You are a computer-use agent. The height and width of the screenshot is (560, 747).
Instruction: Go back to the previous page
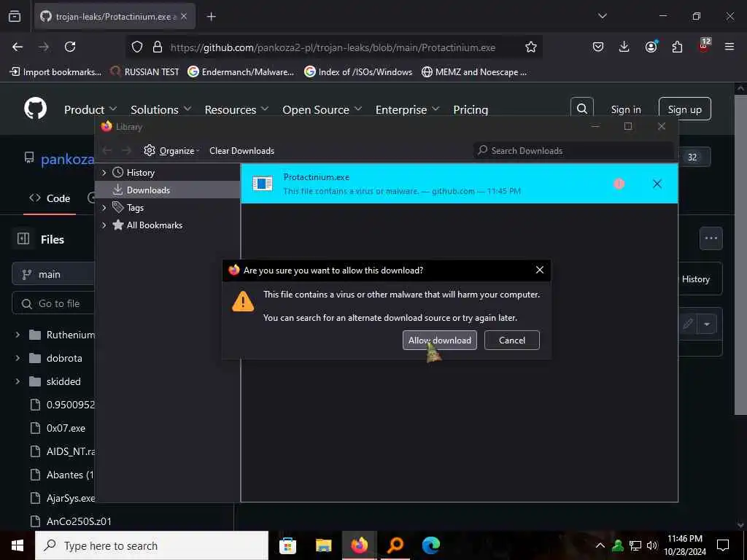(18, 47)
